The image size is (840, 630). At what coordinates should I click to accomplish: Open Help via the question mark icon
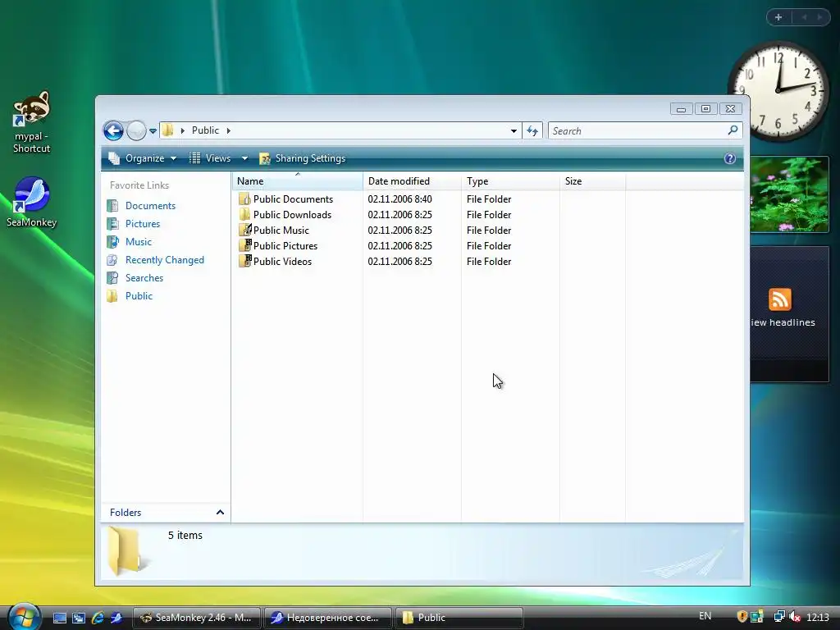[729, 158]
